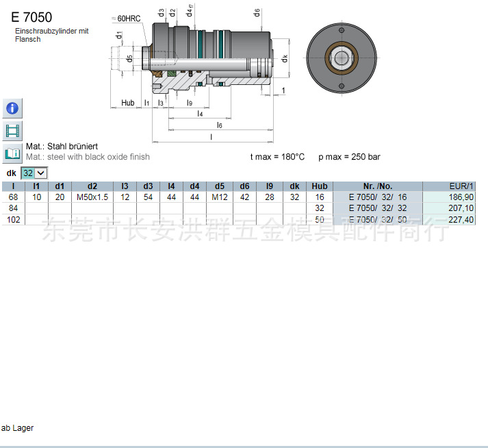This screenshot has width=488, height=448.
Task: Open the film strip video icon
Action: [12, 129]
